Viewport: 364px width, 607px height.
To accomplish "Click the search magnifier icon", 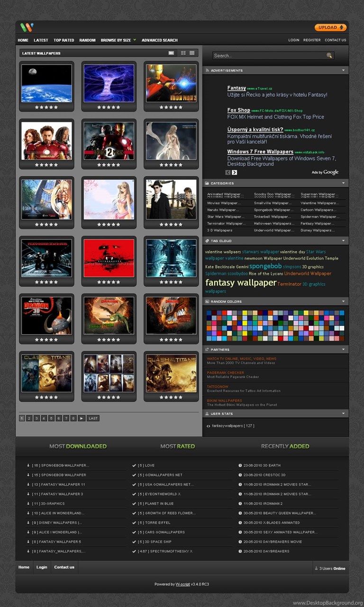I will 329,55.
